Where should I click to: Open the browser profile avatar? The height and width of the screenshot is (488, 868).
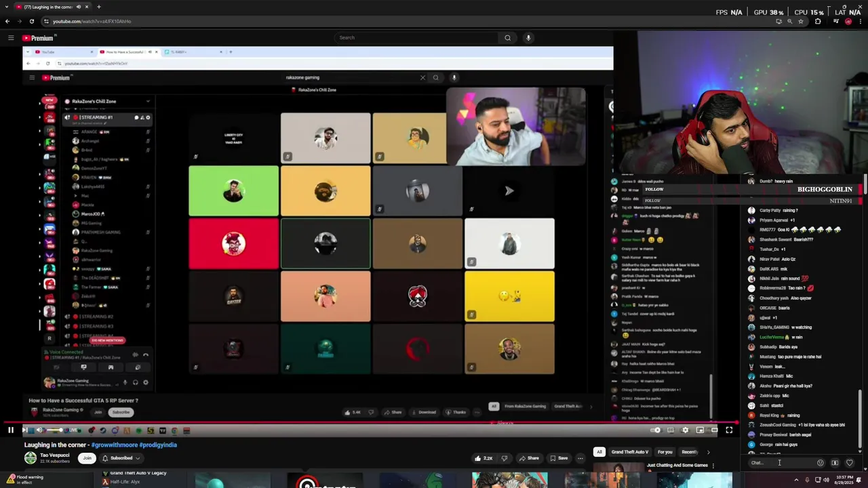[x=848, y=21]
